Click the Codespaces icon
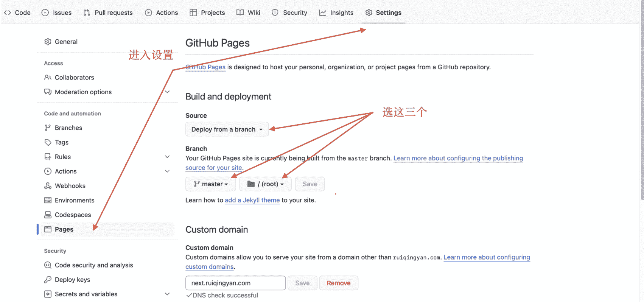 click(48, 215)
